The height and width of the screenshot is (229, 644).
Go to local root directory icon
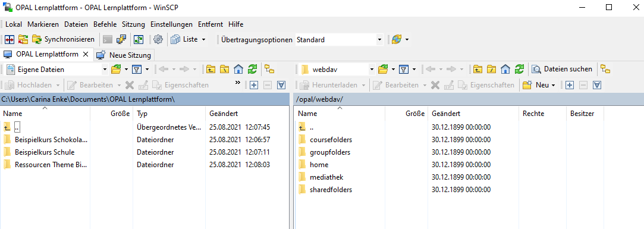[x=224, y=69]
